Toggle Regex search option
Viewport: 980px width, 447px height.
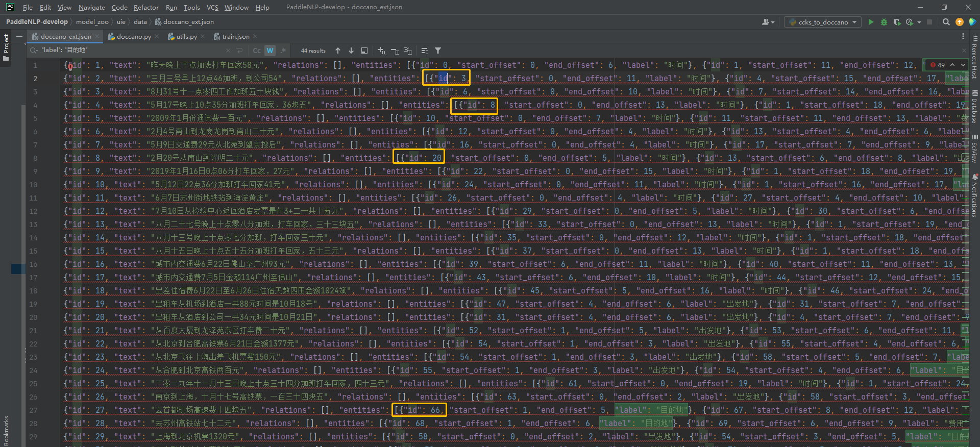point(283,51)
